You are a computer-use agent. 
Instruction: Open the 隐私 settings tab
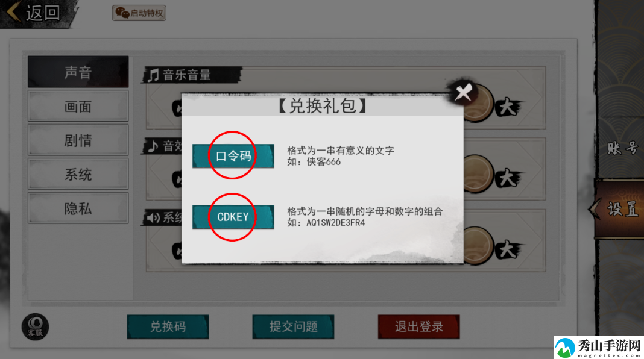[x=78, y=208]
